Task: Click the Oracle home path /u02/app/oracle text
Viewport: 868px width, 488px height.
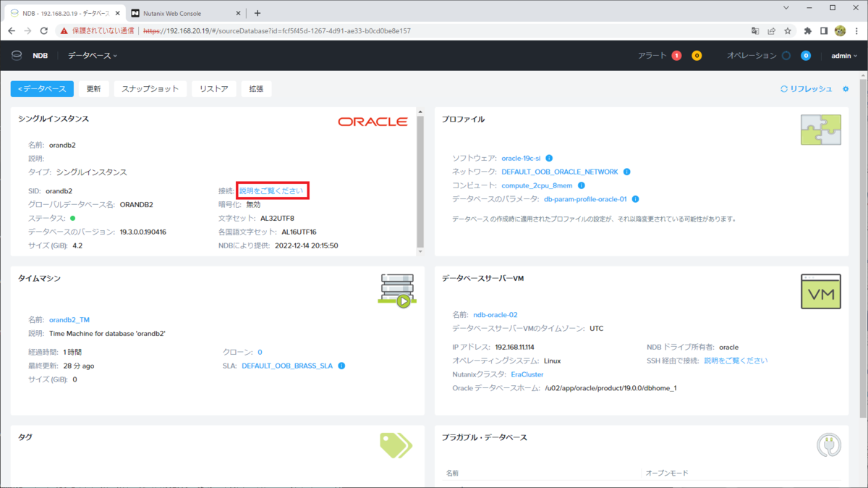Action: 610,388
